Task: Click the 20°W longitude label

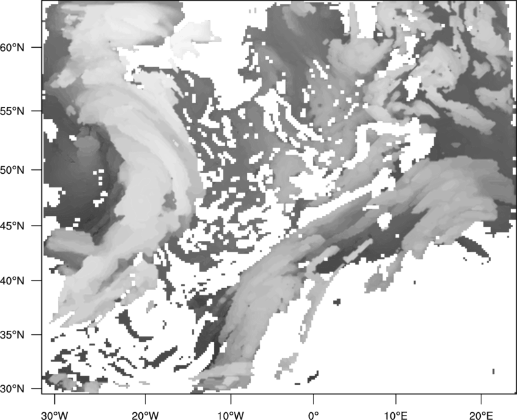Action: click(145, 415)
